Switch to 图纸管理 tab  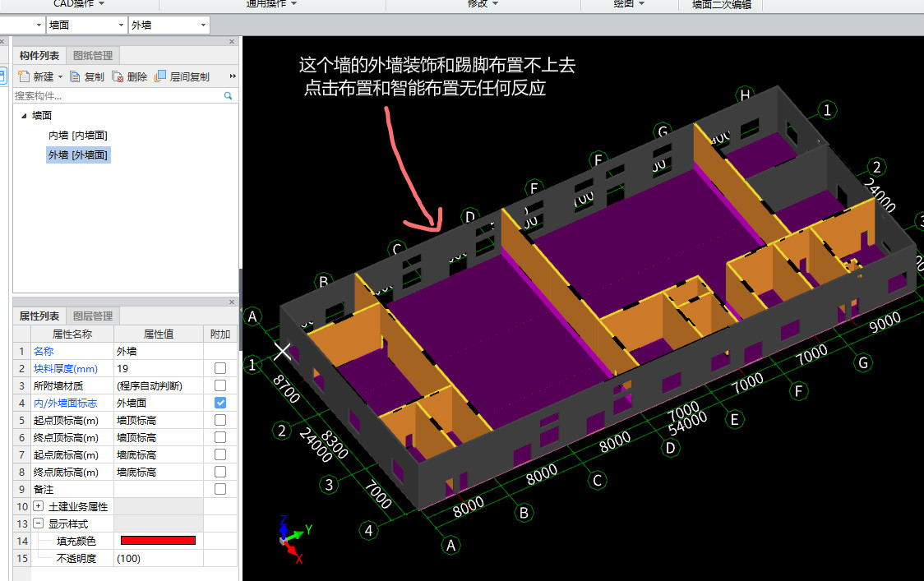coord(93,55)
